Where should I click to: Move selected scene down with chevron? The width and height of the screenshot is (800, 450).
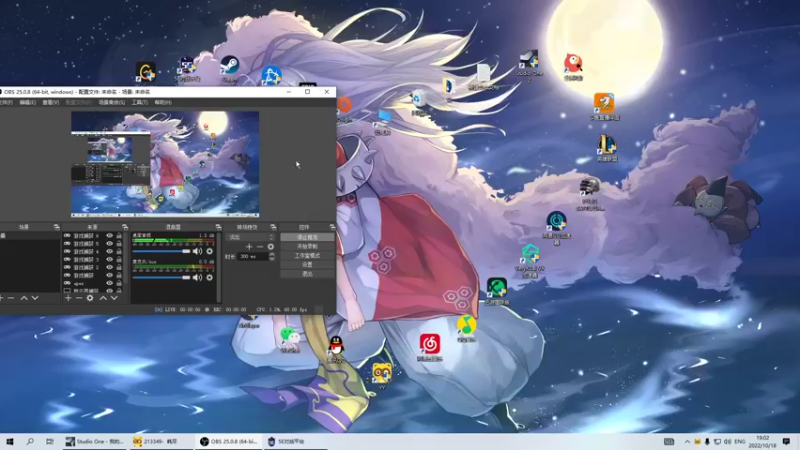pos(35,298)
